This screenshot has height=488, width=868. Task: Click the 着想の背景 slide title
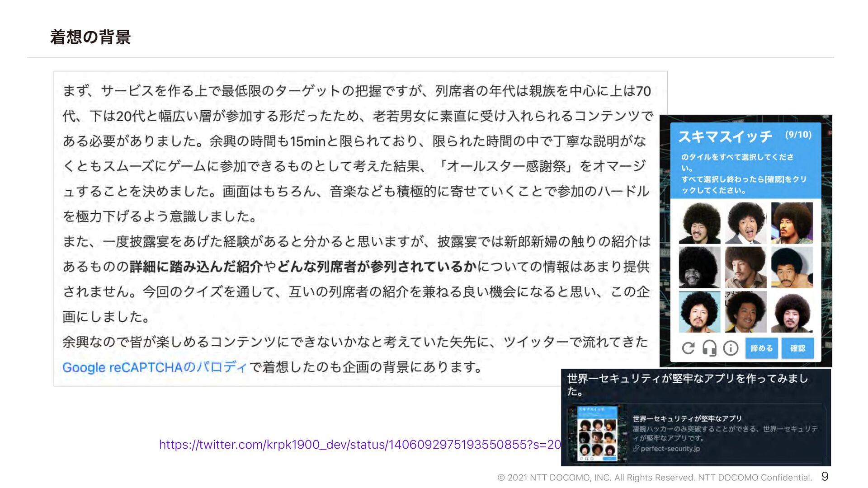(x=90, y=37)
